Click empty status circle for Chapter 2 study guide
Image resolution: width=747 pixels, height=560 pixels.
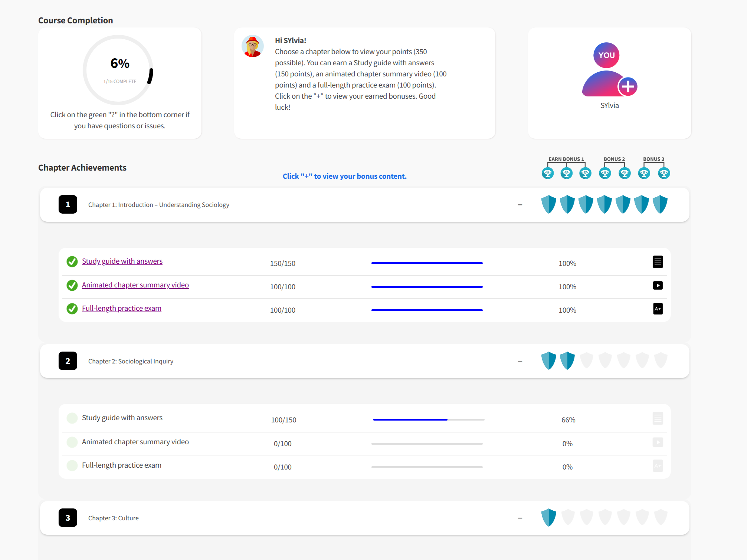(x=72, y=418)
